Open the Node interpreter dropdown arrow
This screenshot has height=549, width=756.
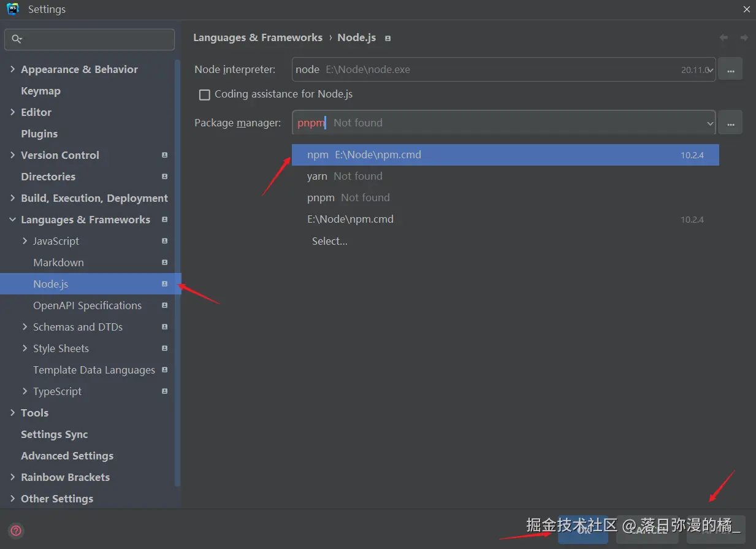click(710, 70)
